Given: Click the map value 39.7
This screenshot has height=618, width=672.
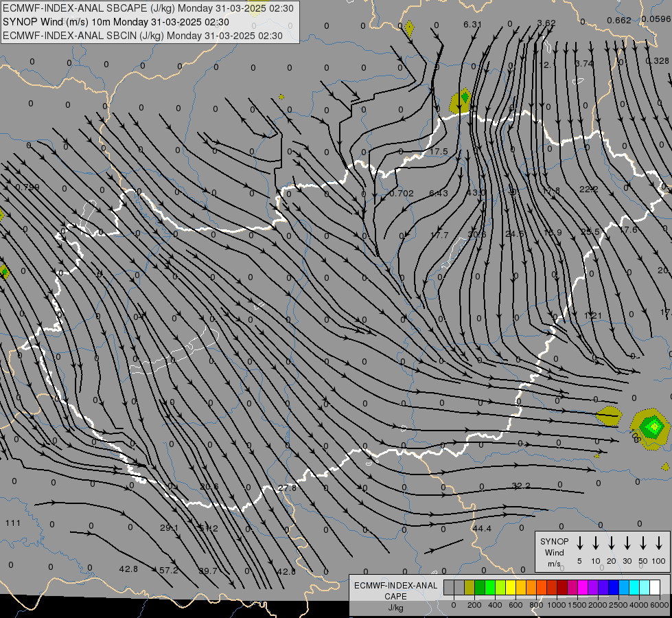Looking at the screenshot, I should coord(208,571).
